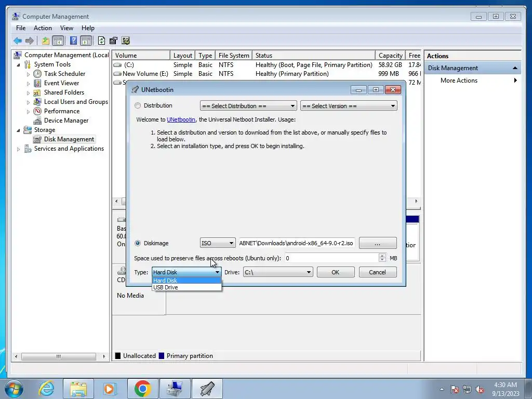Close the open Type combo box
The width and height of the screenshot is (532, 399).
click(x=187, y=272)
